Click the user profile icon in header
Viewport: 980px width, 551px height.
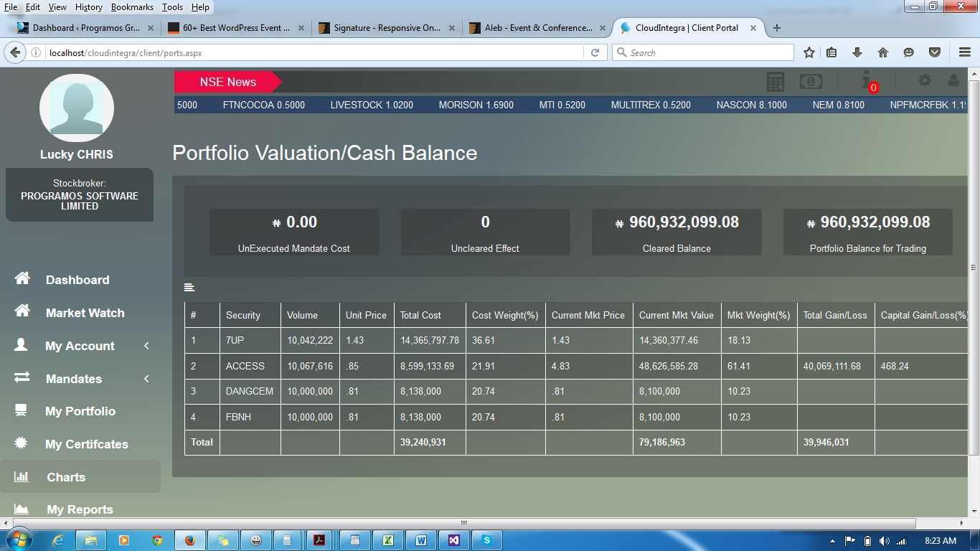[x=953, y=81]
